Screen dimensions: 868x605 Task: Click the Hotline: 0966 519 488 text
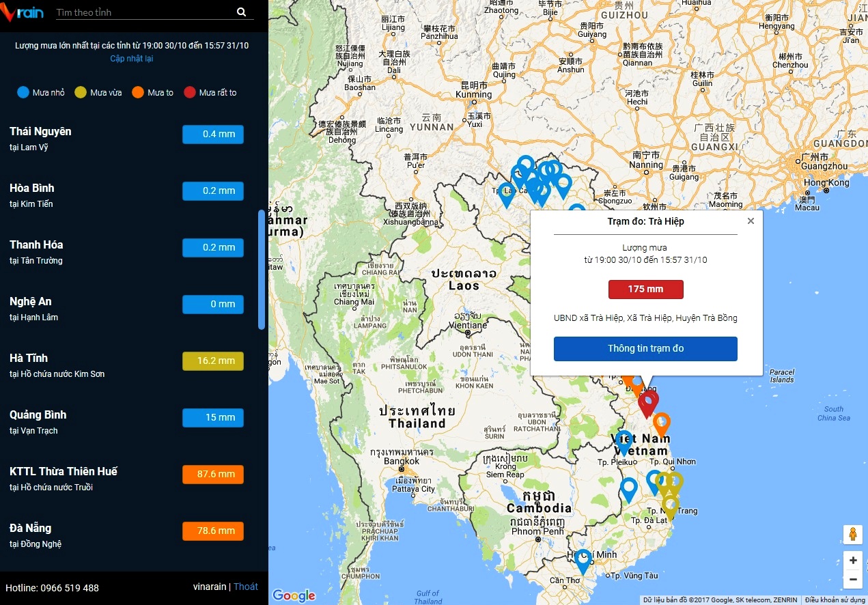[52, 588]
